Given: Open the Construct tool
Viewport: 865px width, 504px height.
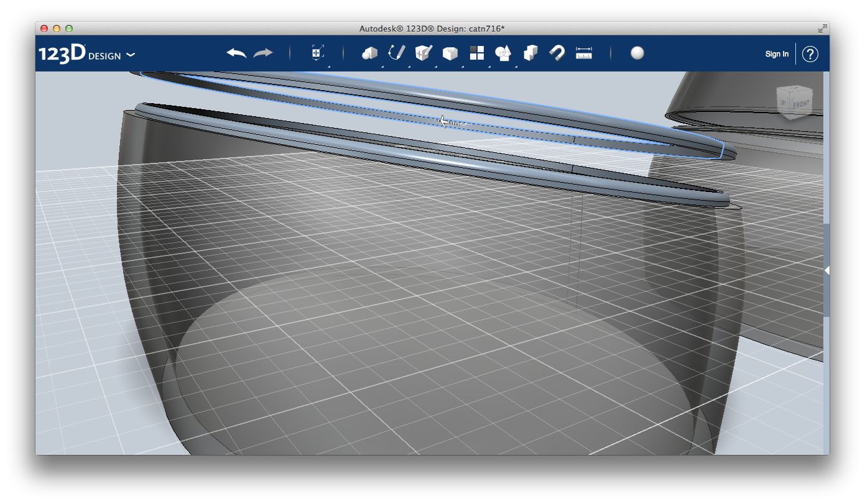Looking at the screenshot, I should click(423, 53).
